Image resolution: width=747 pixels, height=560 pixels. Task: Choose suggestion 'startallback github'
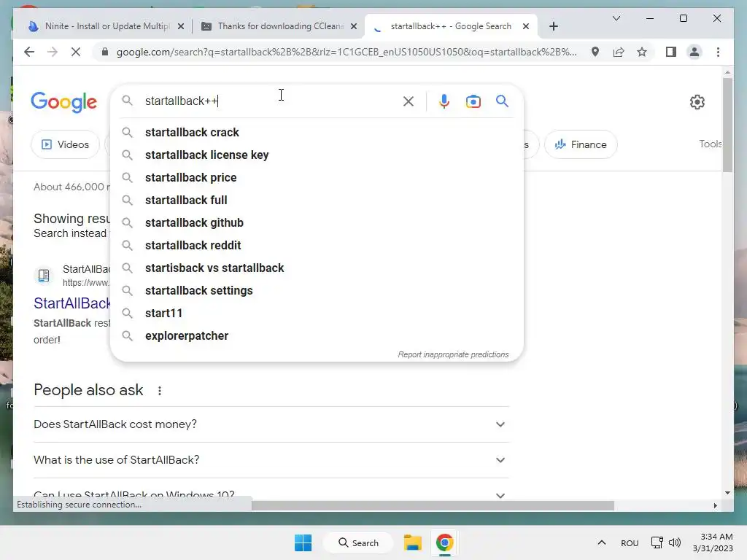(x=317, y=223)
